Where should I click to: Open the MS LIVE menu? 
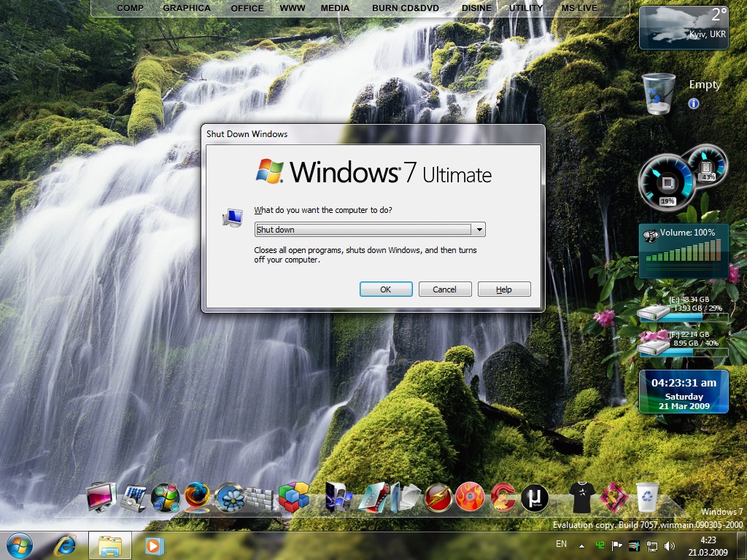(579, 8)
